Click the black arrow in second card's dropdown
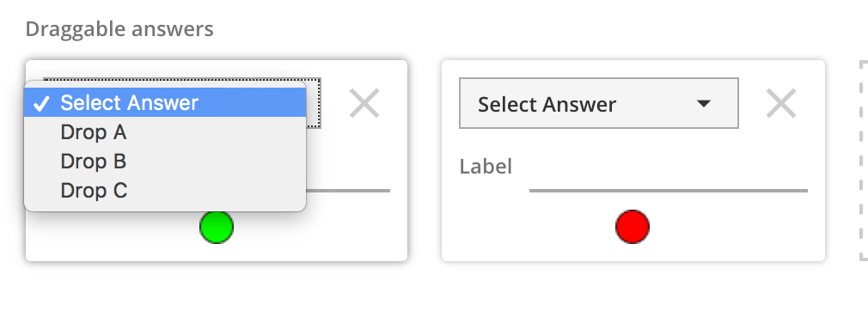868x311 pixels. click(x=704, y=103)
